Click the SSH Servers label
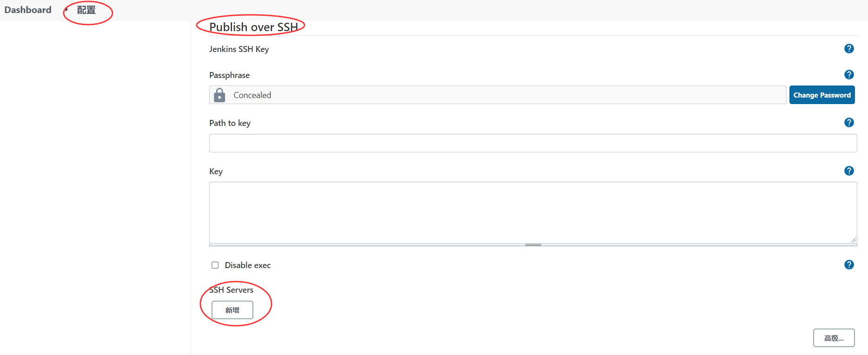Screen dimensions: 868x355 pyautogui.click(x=231, y=289)
